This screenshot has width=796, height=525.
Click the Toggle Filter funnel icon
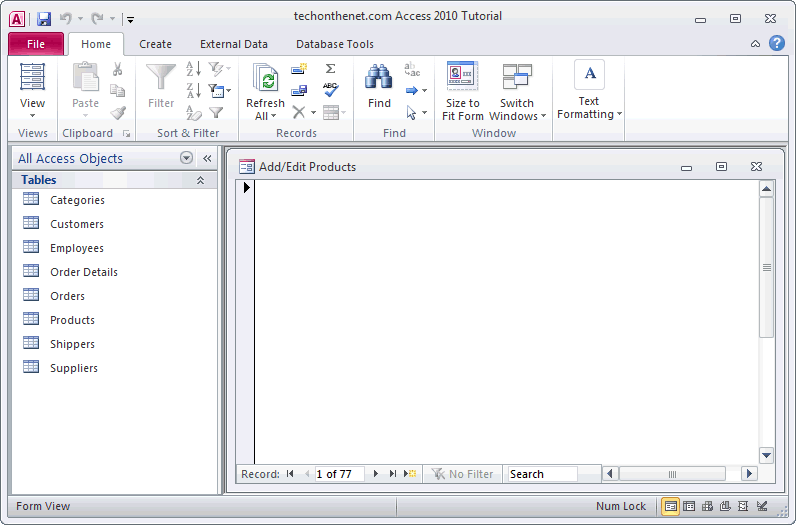click(x=216, y=112)
